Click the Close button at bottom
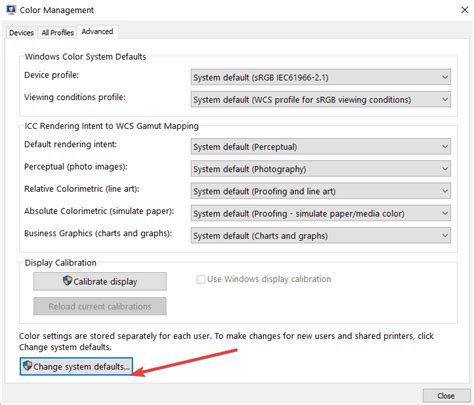Image resolution: width=474 pixels, height=405 pixels. pyautogui.click(x=446, y=396)
